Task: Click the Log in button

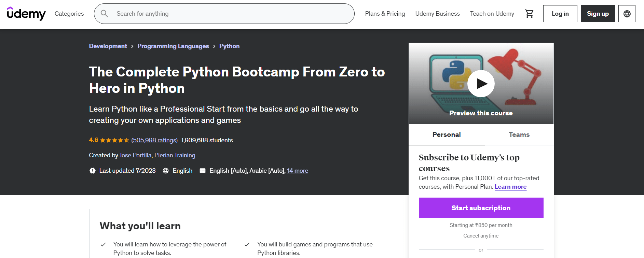Action: [560, 14]
